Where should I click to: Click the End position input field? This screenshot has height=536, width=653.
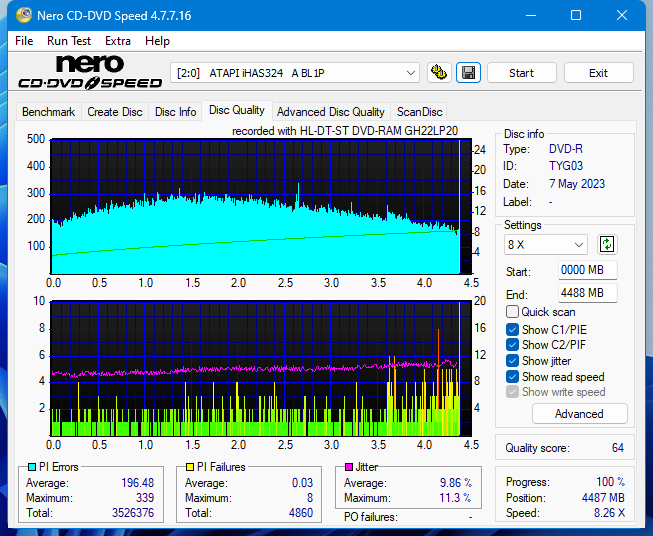[x=587, y=293]
